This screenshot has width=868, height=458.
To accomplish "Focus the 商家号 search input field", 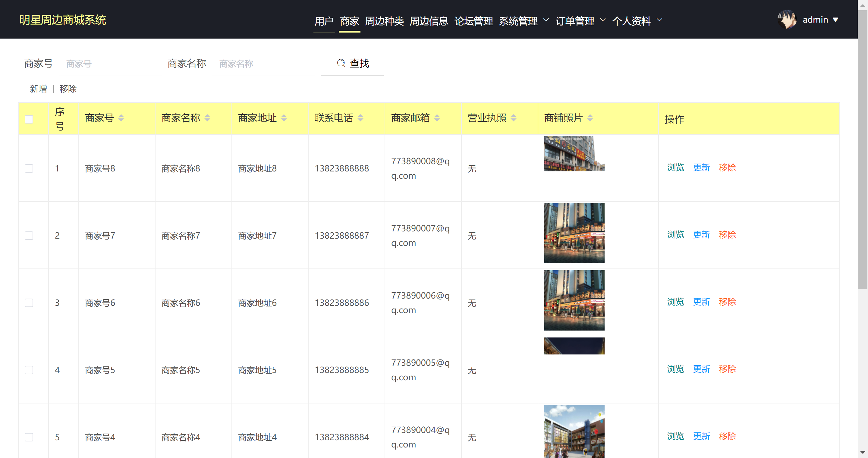I will tap(110, 64).
